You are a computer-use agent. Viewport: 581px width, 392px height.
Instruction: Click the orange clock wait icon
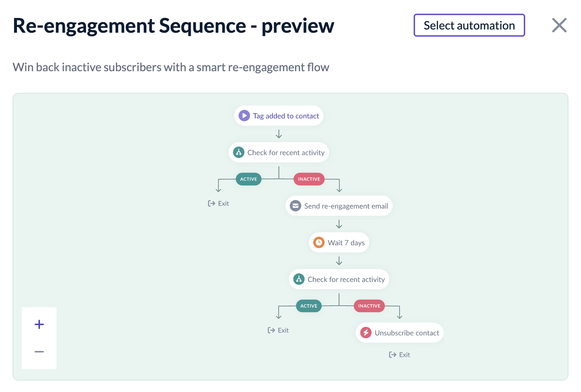319,243
